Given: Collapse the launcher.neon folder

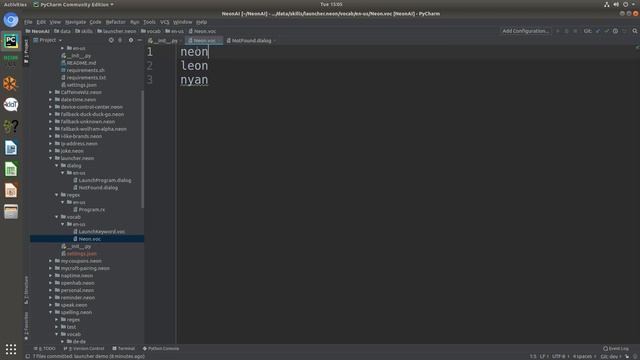Looking at the screenshot, I should (x=51, y=158).
